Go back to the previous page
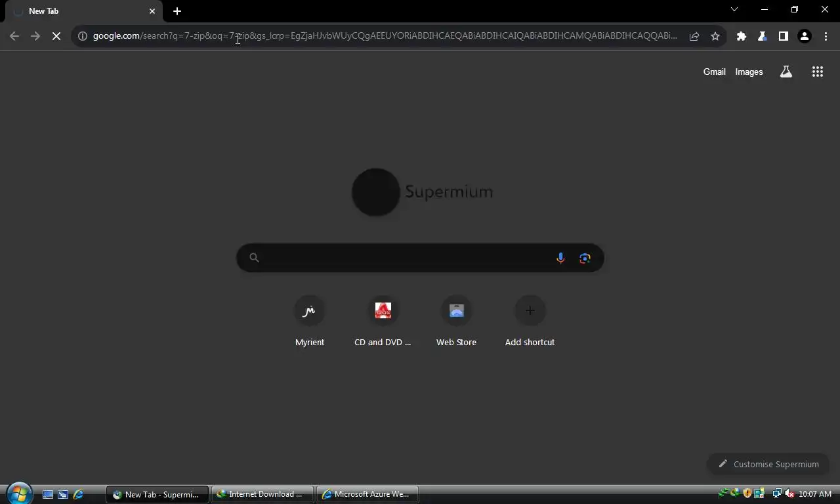Image resolution: width=840 pixels, height=504 pixels. (x=14, y=36)
